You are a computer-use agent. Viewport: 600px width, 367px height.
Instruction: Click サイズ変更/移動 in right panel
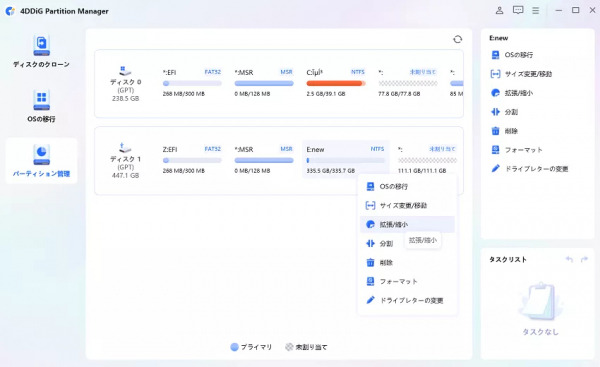click(x=521, y=74)
